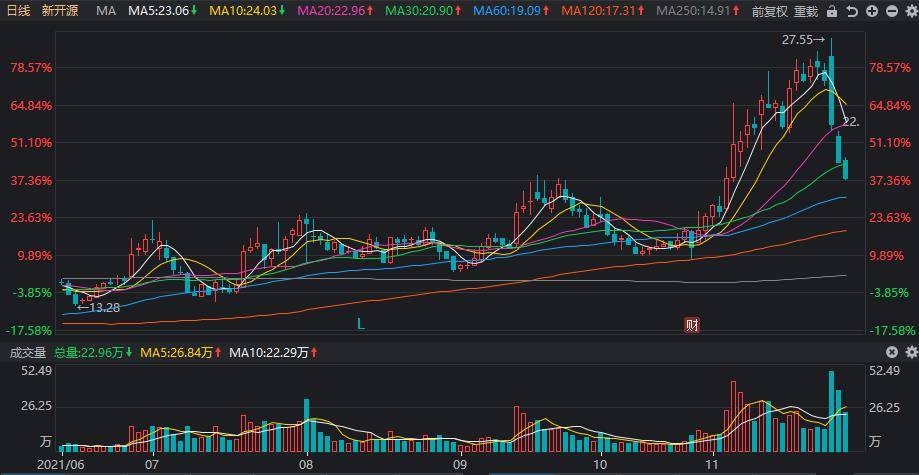Click the left axis 78.57% label
919x475 pixels.
tap(31, 67)
